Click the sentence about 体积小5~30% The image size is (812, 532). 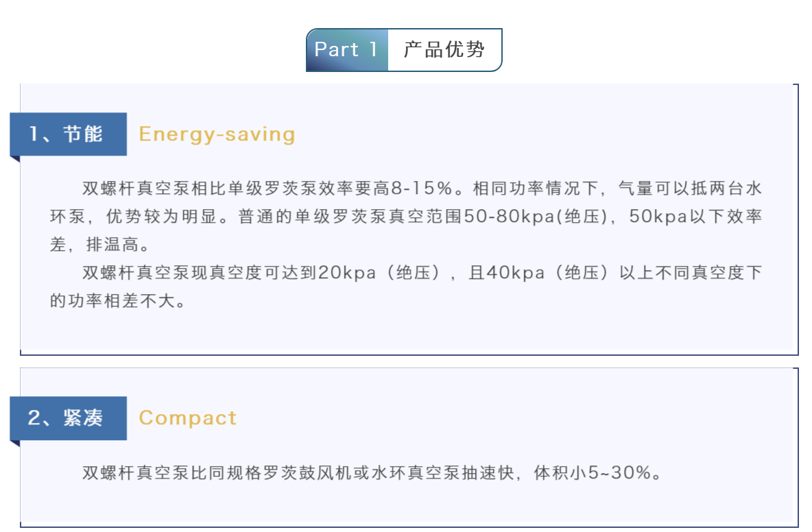372,472
